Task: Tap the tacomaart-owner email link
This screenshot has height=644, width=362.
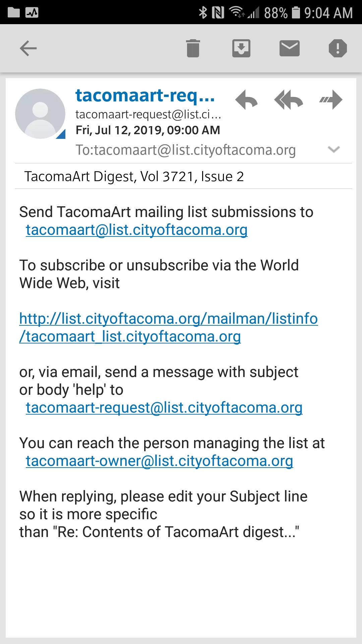Action: click(160, 461)
